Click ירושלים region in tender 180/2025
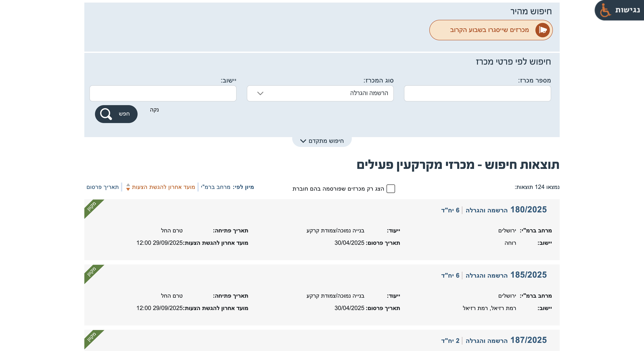 507,231
